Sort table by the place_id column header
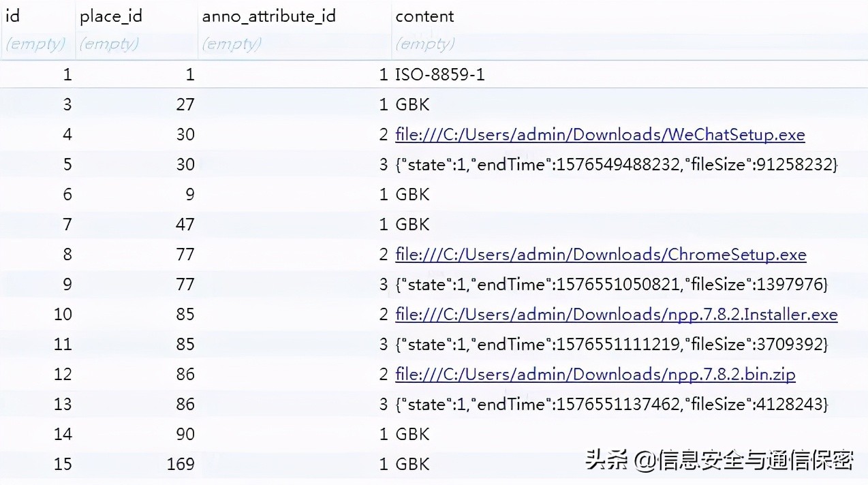This screenshot has width=868, height=485. [110, 16]
